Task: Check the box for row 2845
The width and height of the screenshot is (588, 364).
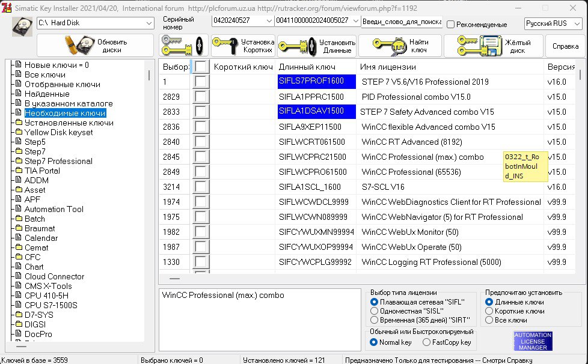Action: point(201,157)
